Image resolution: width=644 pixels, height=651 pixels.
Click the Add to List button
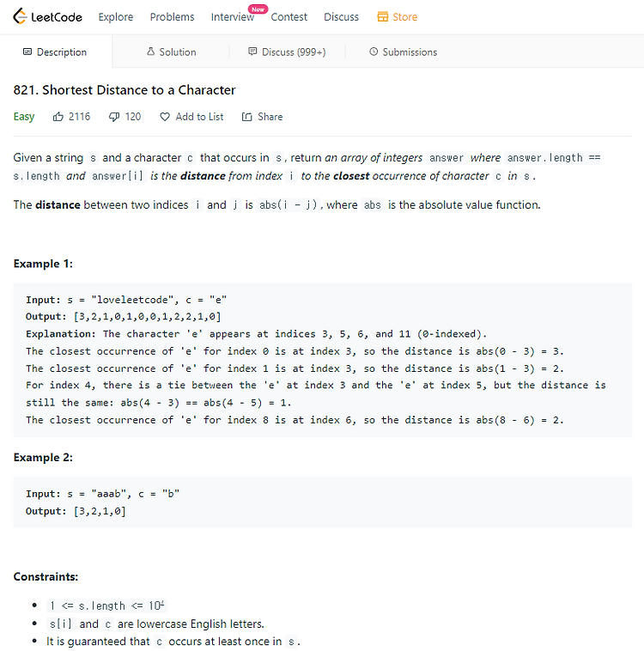[x=191, y=117]
